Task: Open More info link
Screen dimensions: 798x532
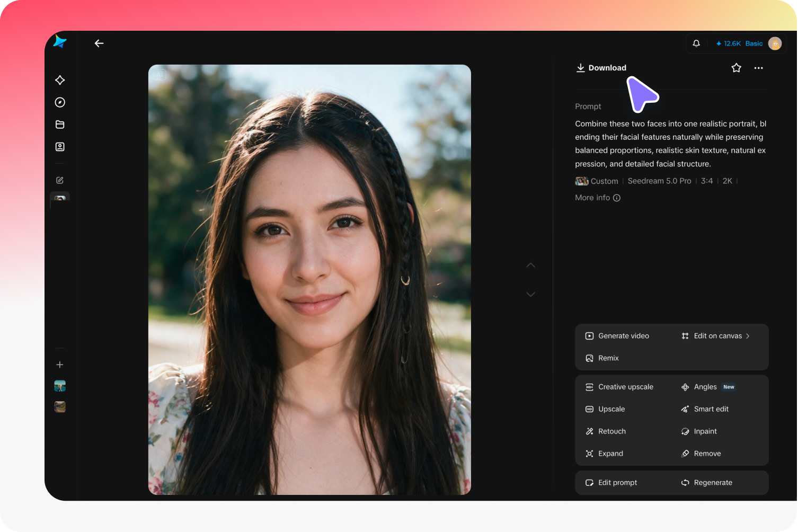Action: (598, 198)
